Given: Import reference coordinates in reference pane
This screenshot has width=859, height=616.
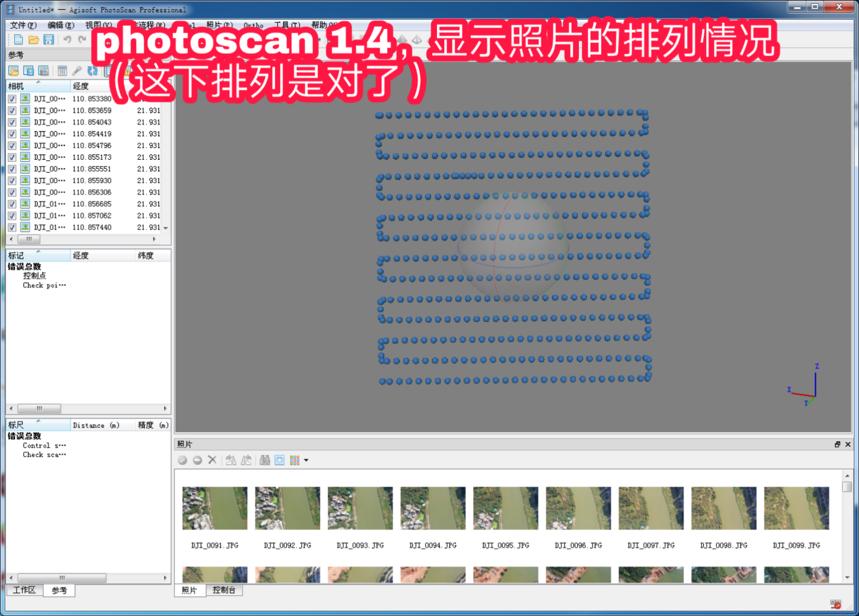Looking at the screenshot, I should (x=14, y=70).
